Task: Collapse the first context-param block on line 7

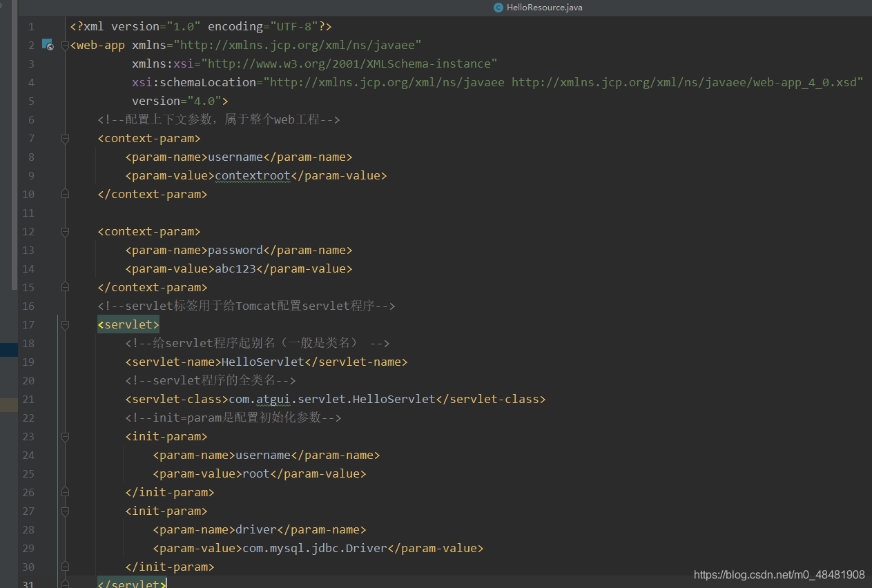Action: [x=65, y=139]
